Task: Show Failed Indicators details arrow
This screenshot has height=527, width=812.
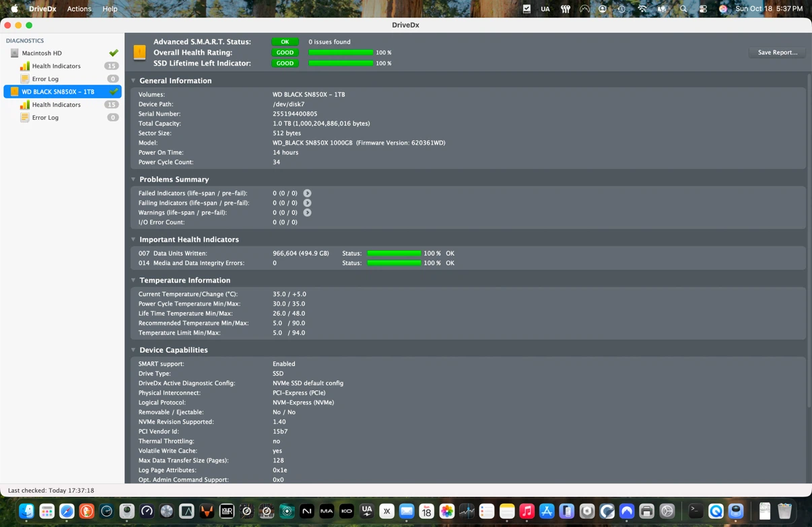Action: pyautogui.click(x=307, y=193)
